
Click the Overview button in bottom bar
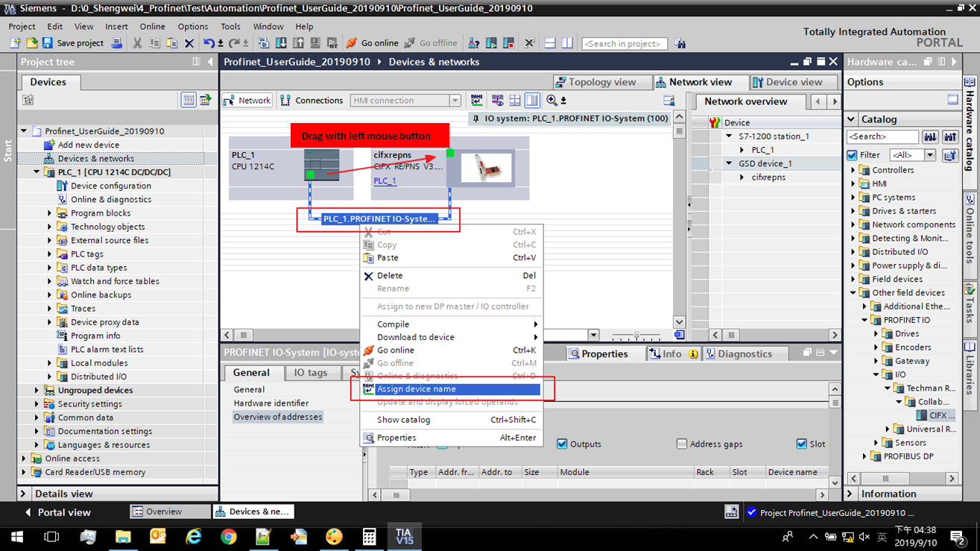coord(170,511)
